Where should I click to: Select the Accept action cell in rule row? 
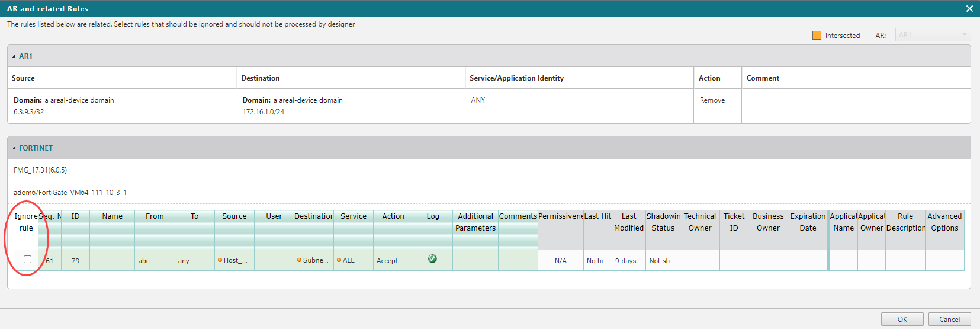tap(387, 261)
